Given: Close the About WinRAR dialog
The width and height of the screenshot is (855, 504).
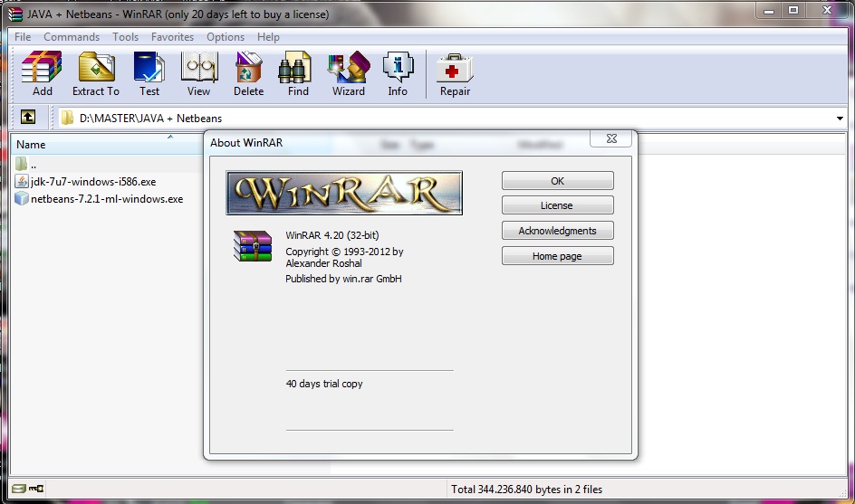Looking at the screenshot, I should (611, 139).
